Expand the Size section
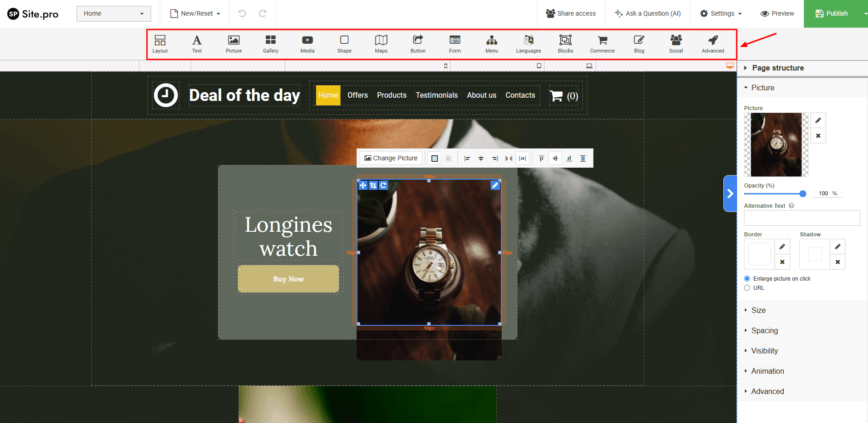 click(x=803, y=310)
